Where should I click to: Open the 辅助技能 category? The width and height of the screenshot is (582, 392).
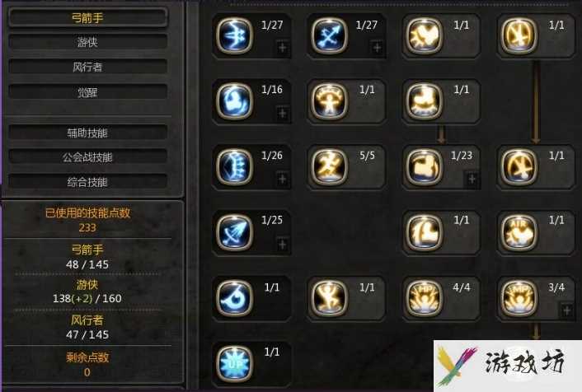(87, 133)
